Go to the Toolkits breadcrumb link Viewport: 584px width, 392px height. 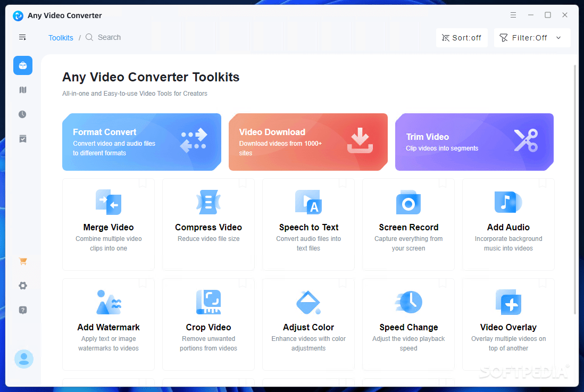[x=61, y=38]
